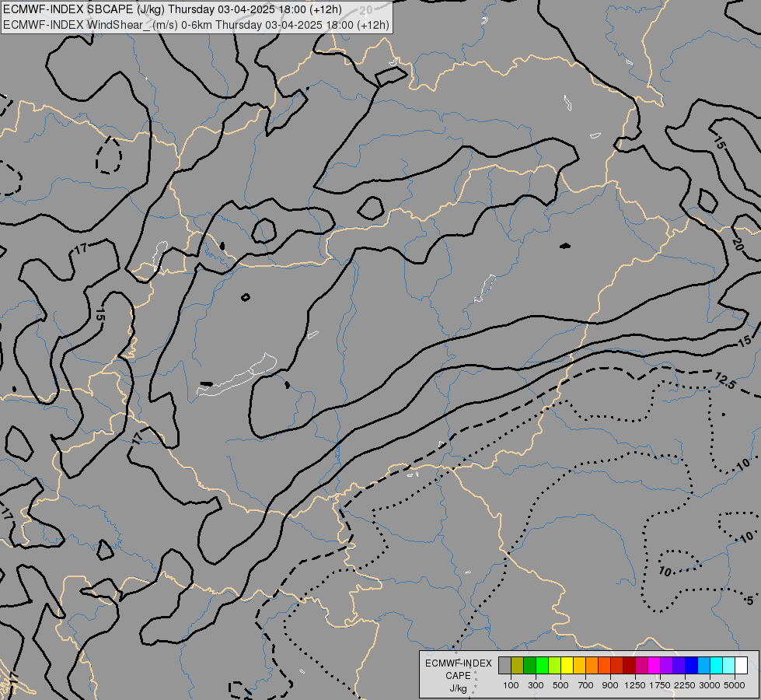Click the SBCAPE title line at top
This screenshot has height=700, width=761.
(x=173, y=9)
